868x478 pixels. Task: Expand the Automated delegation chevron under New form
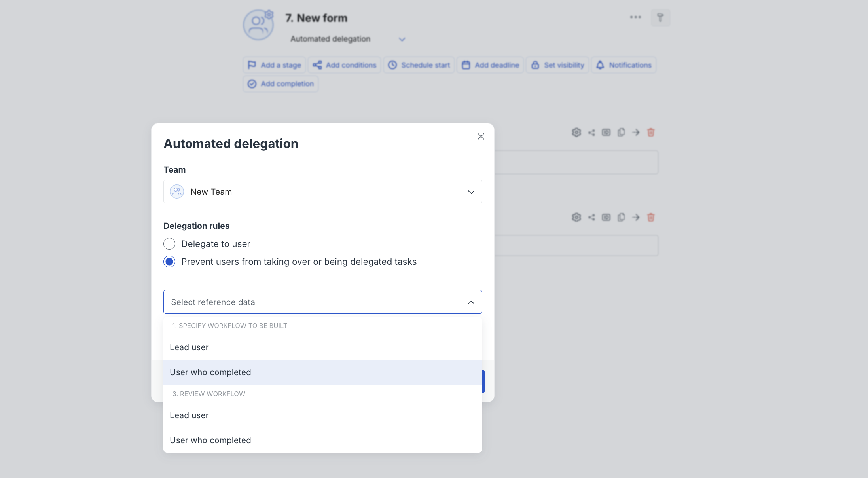(402, 39)
